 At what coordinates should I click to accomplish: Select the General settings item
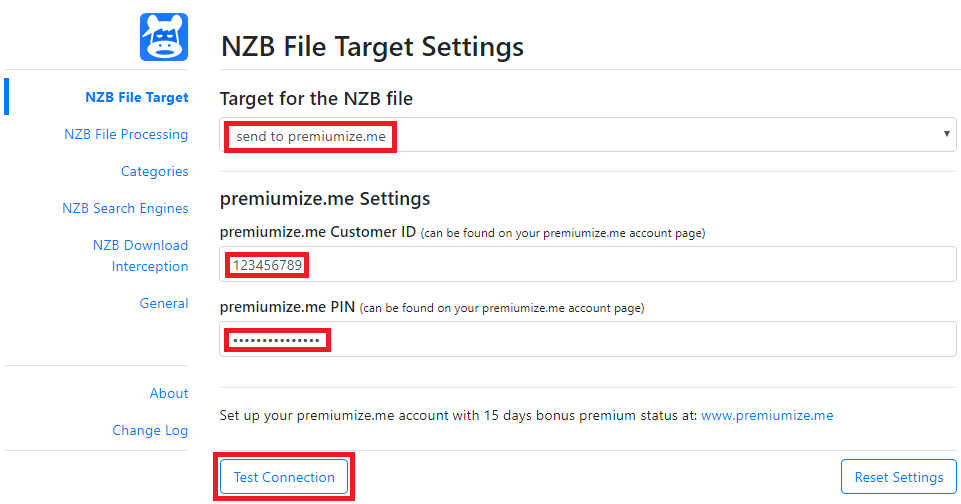(x=164, y=303)
